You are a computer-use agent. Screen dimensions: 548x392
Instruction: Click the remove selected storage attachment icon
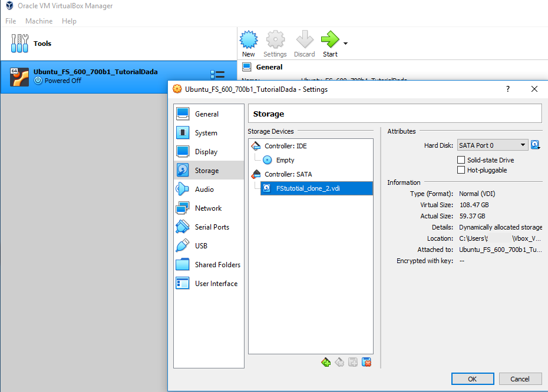point(367,362)
